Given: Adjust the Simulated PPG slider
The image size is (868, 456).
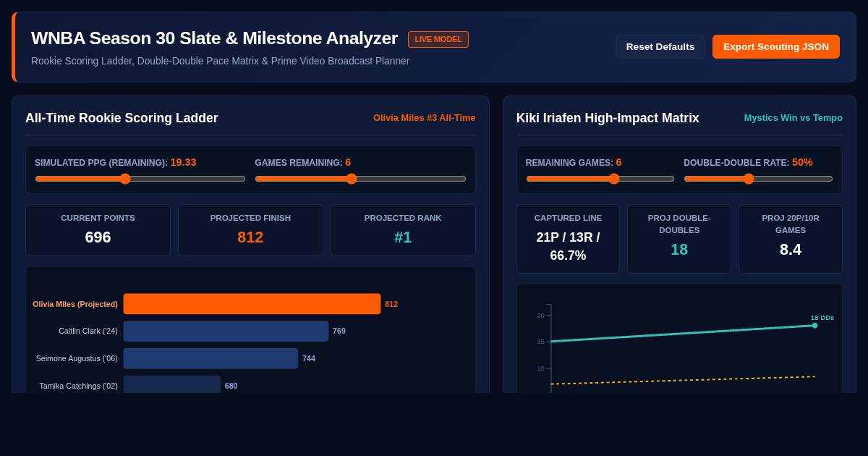Looking at the screenshot, I should coord(140,179).
